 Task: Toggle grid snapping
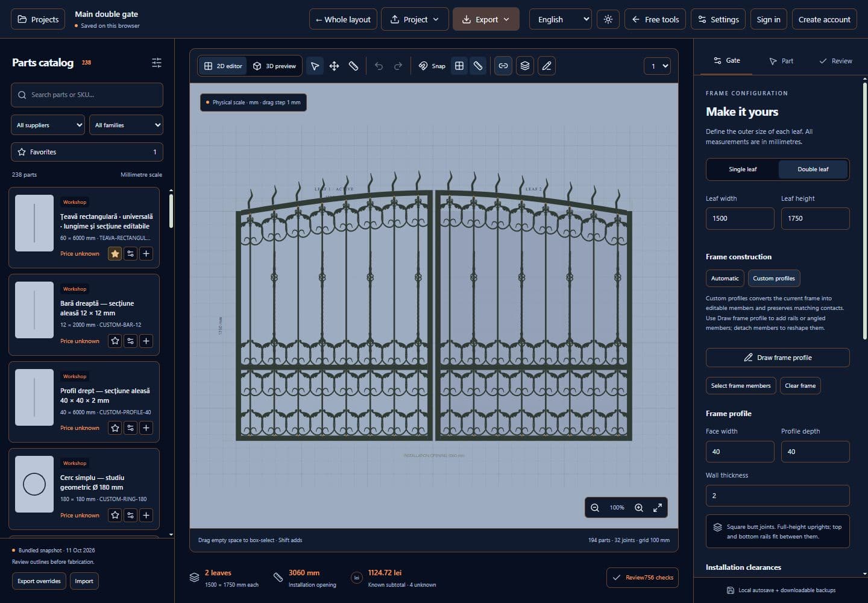pyautogui.click(x=459, y=66)
